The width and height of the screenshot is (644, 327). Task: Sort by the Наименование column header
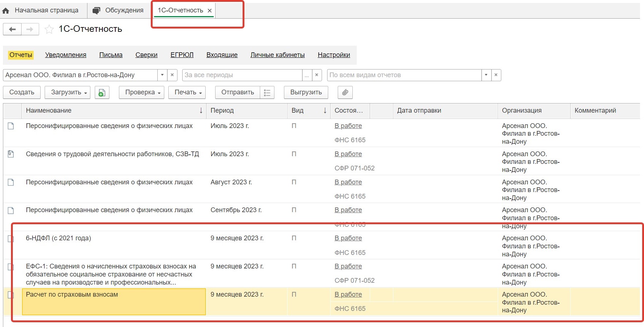114,111
